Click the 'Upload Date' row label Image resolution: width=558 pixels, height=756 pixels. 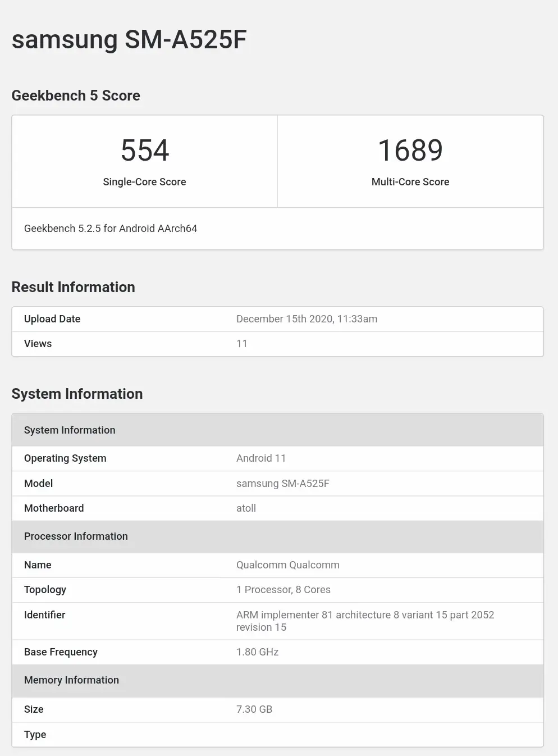click(52, 319)
